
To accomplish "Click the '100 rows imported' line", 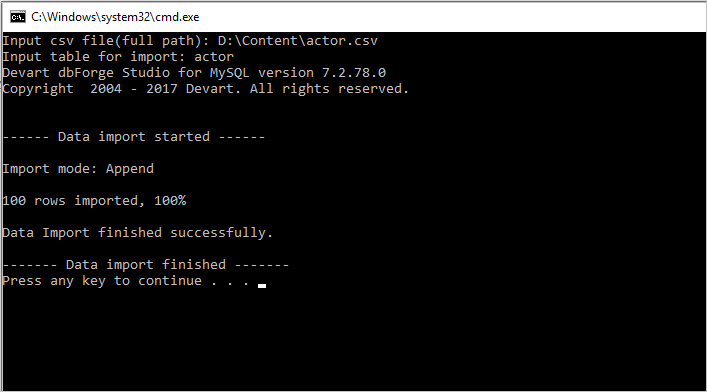I will point(94,201).
